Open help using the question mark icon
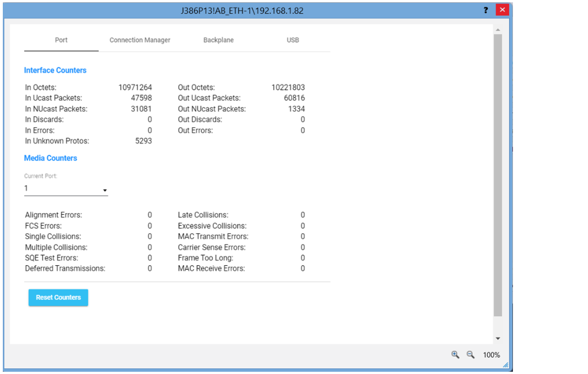This screenshot has height=374, width=588. [485, 10]
